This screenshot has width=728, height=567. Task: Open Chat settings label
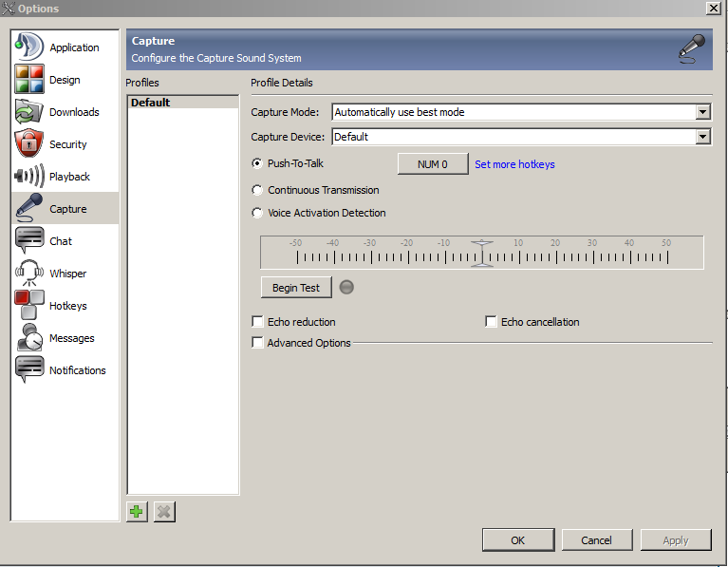click(61, 241)
